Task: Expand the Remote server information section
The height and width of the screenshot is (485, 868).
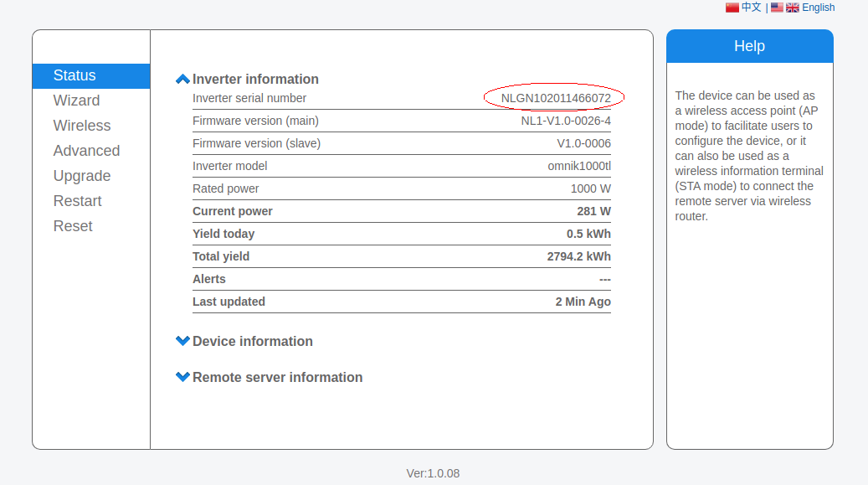Action: click(x=269, y=377)
